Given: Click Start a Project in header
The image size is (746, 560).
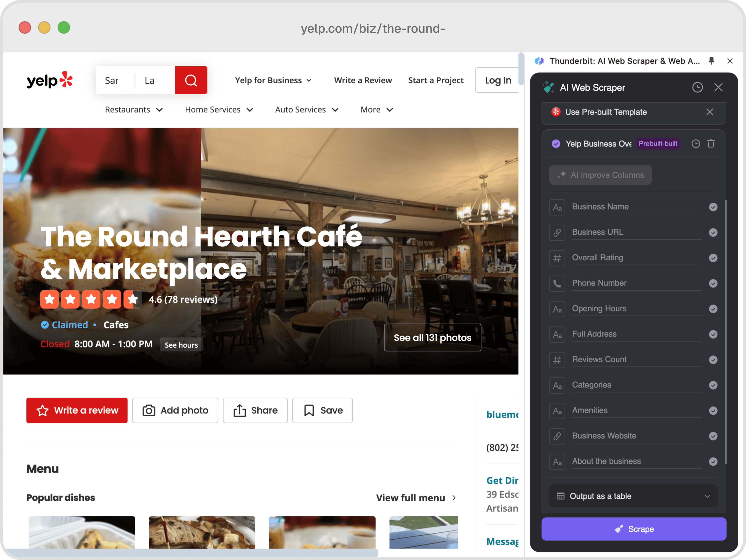Looking at the screenshot, I should 436,80.
